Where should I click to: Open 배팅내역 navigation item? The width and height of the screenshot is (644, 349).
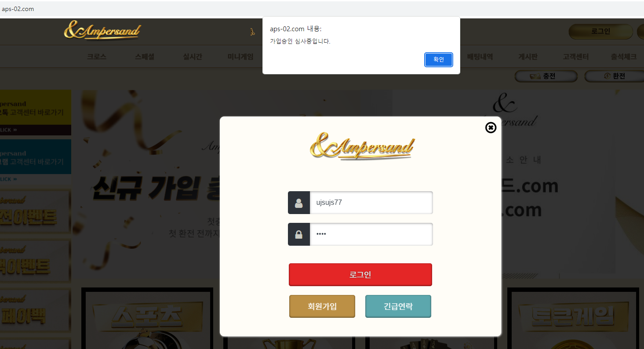[480, 57]
